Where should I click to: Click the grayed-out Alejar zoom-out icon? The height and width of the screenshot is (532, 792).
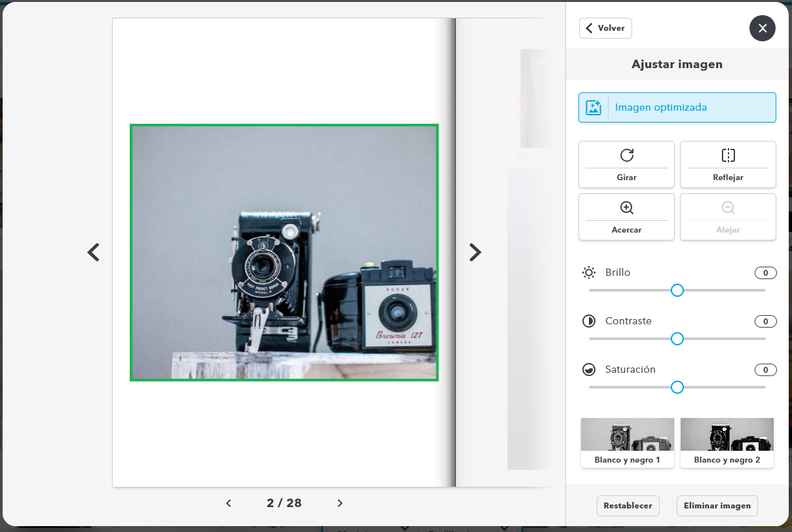point(728,208)
